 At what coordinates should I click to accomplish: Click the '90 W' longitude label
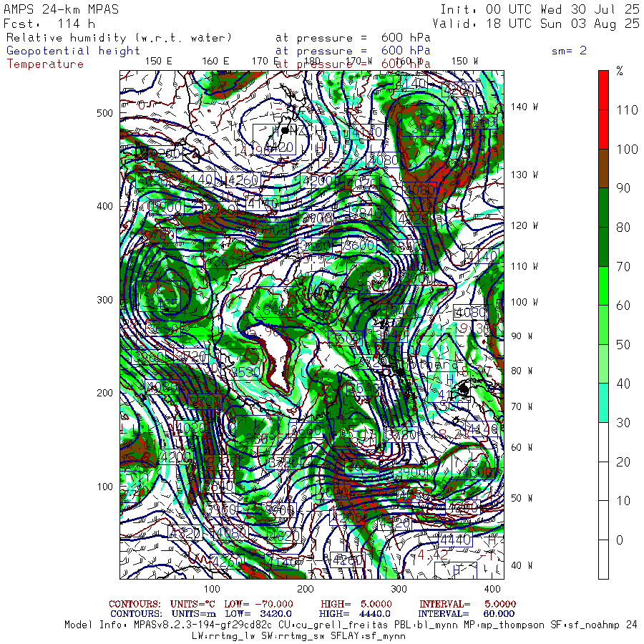click(522, 336)
